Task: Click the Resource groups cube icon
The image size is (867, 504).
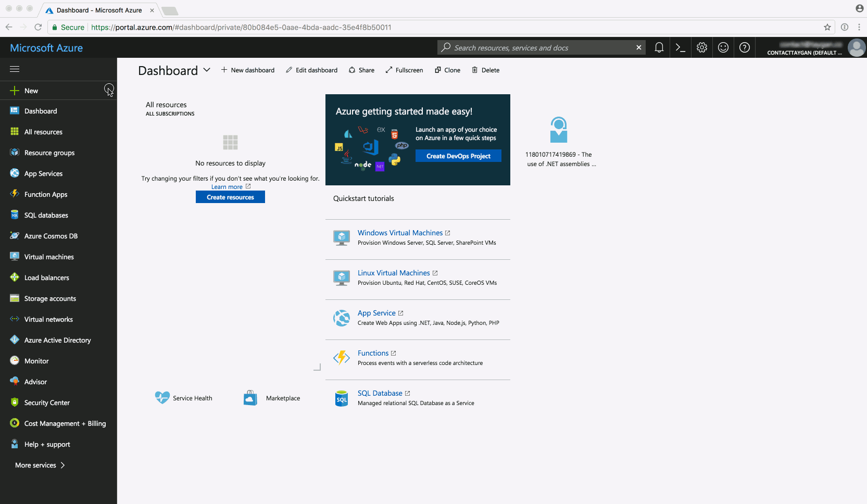Action: coord(15,153)
